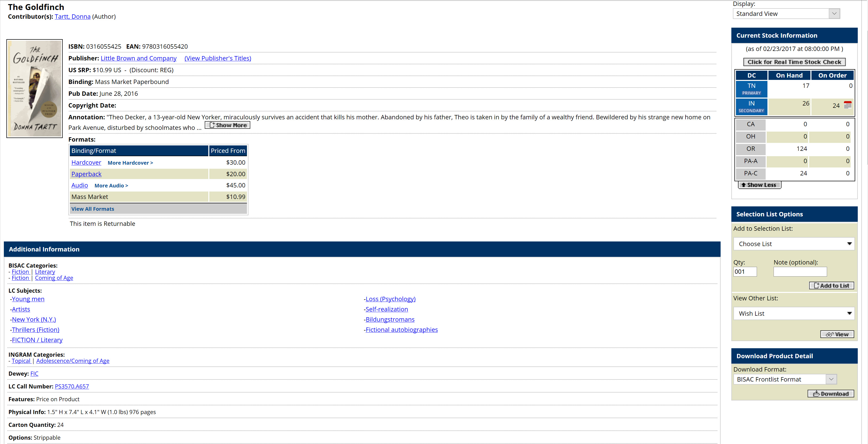The height and width of the screenshot is (444, 868).
Task: Click Real Time Stock Check button
Action: pyautogui.click(x=794, y=62)
